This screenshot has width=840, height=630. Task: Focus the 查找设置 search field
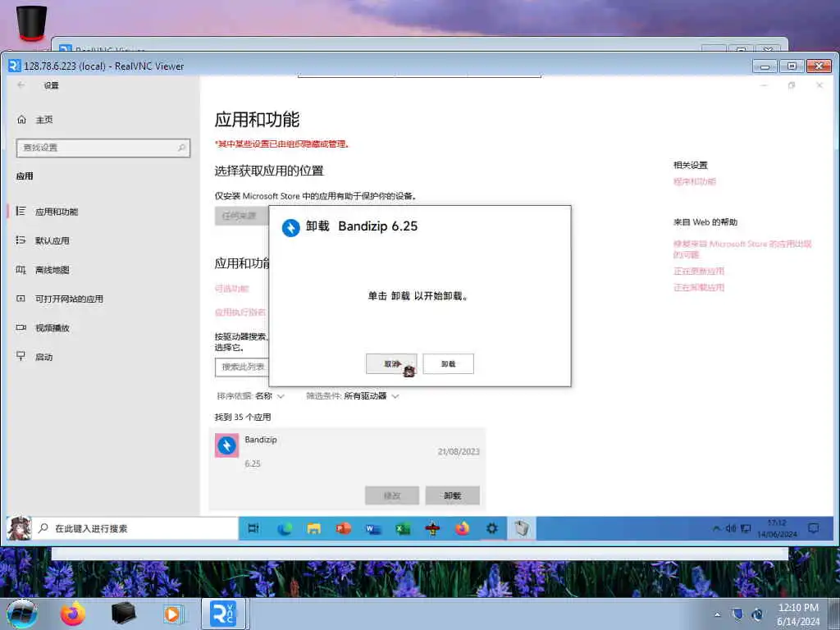tap(103, 148)
